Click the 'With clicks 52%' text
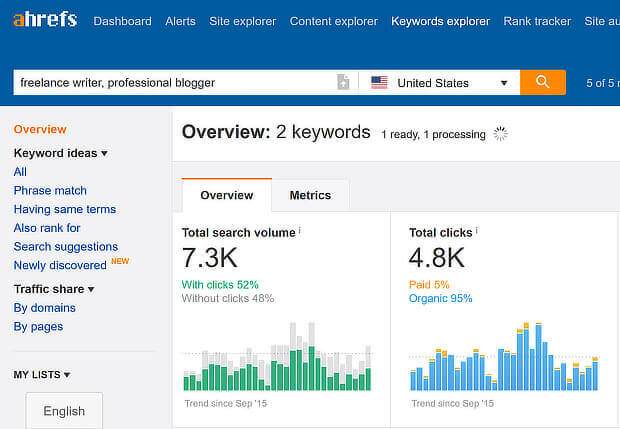This screenshot has width=620, height=429. (x=220, y=285)
